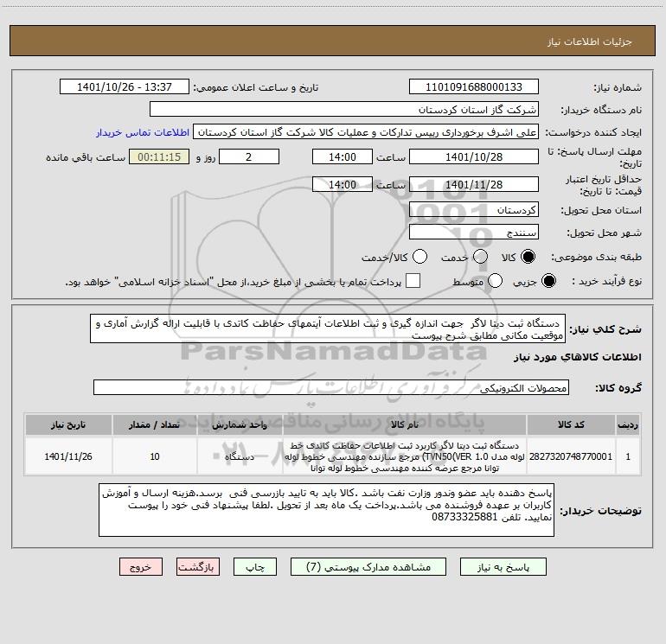Click the remaining days field showing 2
Viewport: 666px width, 644px height.
click(x=249, y=157)
